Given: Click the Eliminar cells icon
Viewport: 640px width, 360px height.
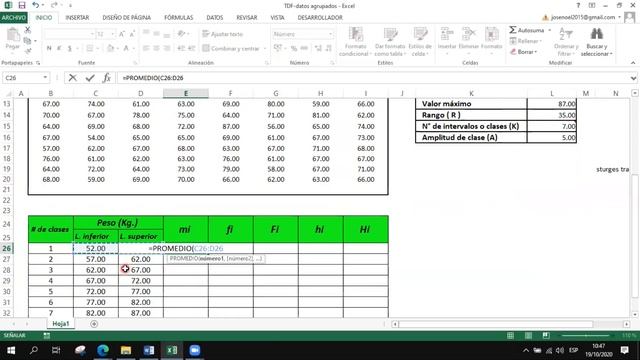Looking at the screenshot, I should click(x=469, y=34).
